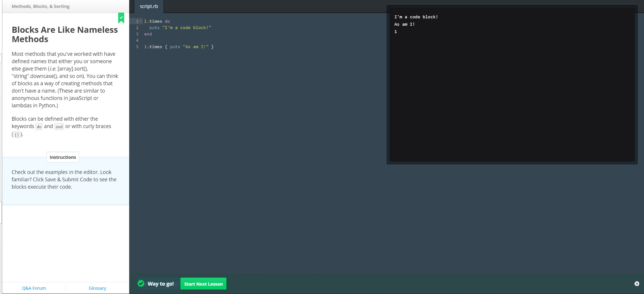Viewport: 644px width, 294px height.
Task: Open the Glossary link
Action: pos(97,288)
